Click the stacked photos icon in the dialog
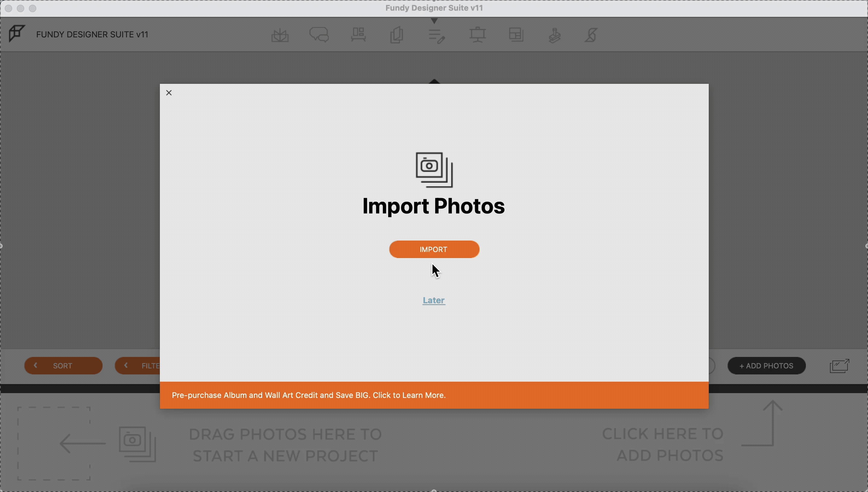868x492 pixels. pyautogui.click(x=434, y=170)
